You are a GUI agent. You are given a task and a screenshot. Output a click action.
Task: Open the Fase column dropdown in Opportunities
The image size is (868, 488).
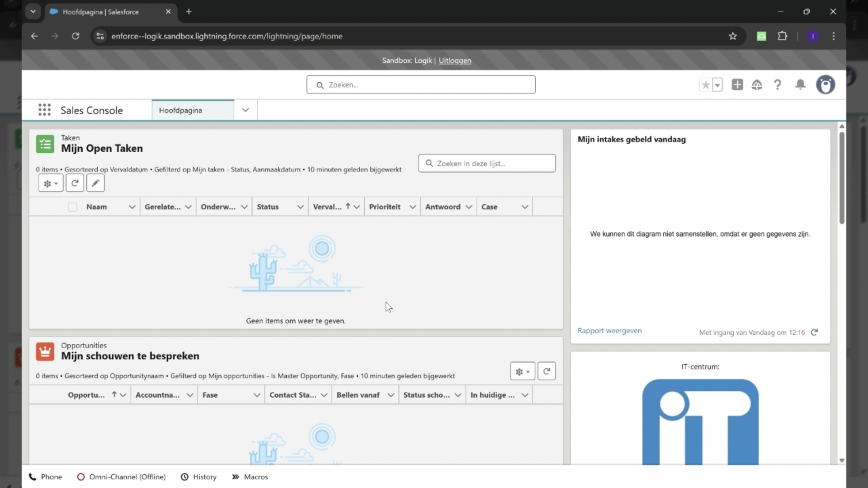coord(256,394)
